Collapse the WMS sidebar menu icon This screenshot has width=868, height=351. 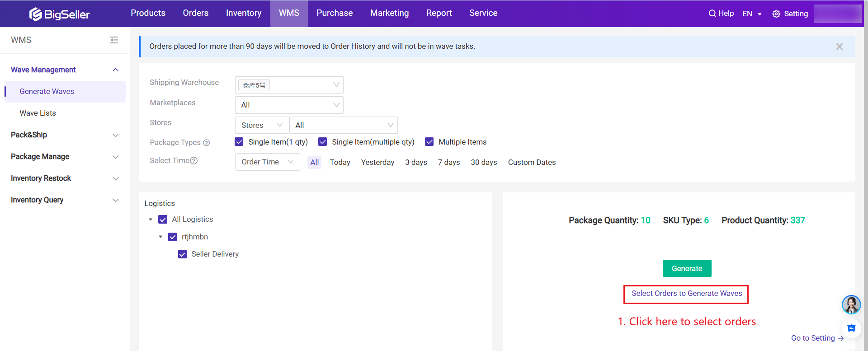point(114,40)
